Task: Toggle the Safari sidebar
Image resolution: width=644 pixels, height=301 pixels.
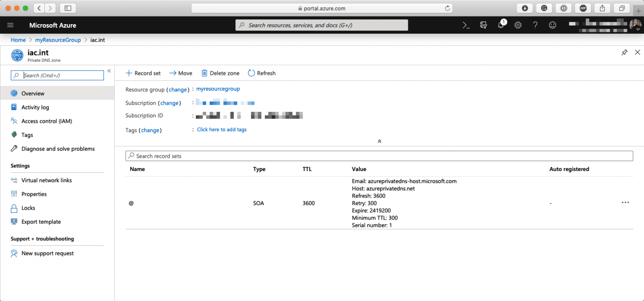Action: point(68,8)
